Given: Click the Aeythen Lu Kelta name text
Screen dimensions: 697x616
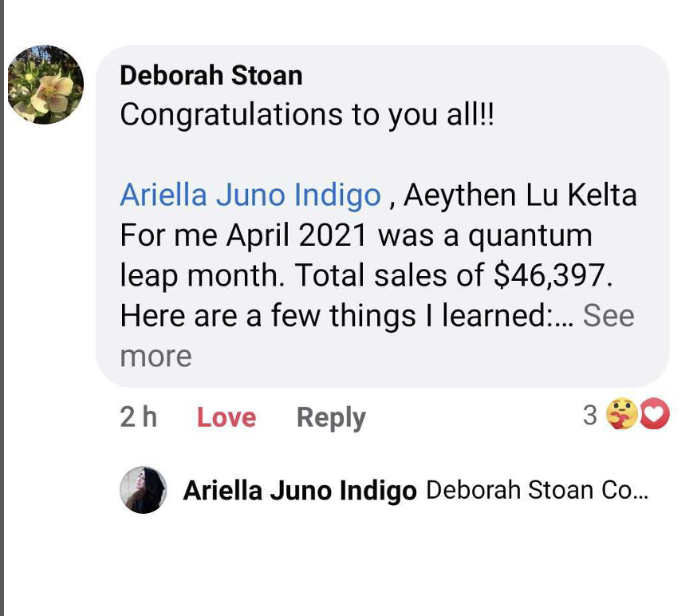Looking at the screenshot, I should pos(520,195).
